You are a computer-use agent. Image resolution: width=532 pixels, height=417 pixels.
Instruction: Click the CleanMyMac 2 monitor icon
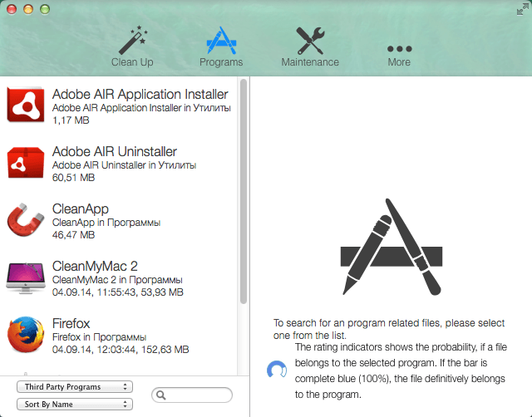(26, 277)
